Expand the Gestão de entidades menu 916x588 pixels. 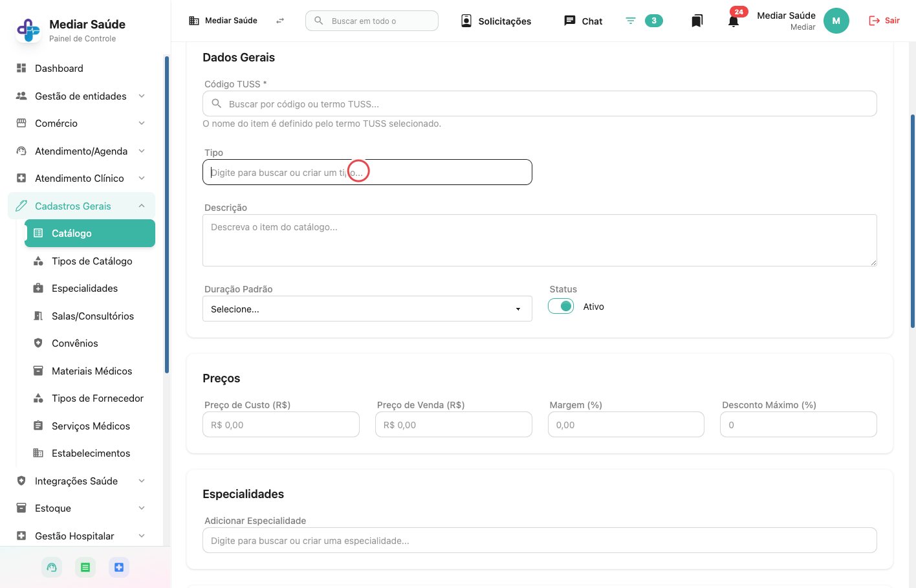[x=81, y=96]
